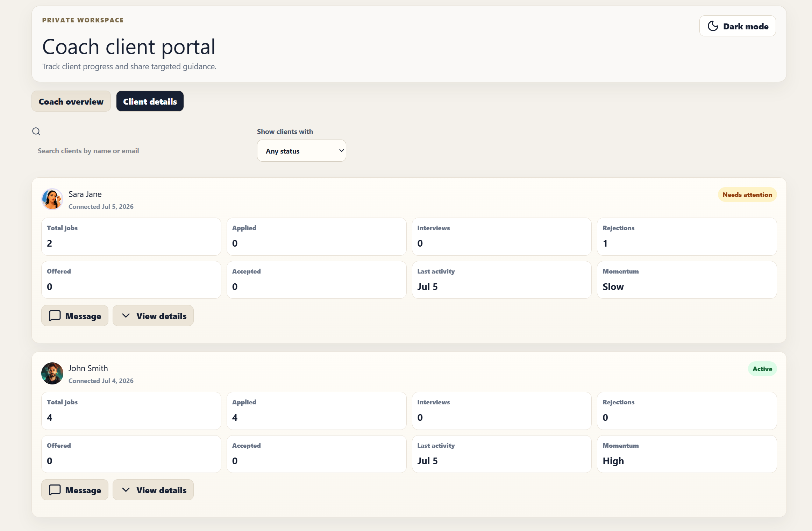Click the Sara Jane name

point(85,194)
